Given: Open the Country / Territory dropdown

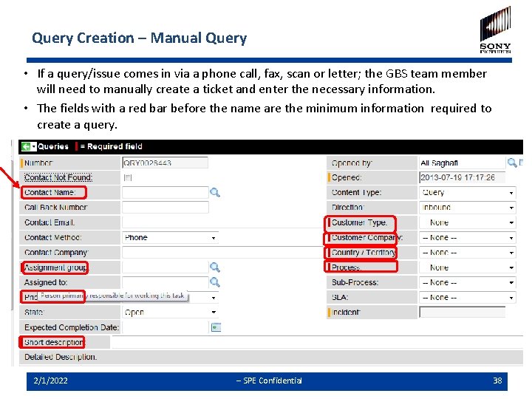Looking at the screenshot, I should point(468,253).
